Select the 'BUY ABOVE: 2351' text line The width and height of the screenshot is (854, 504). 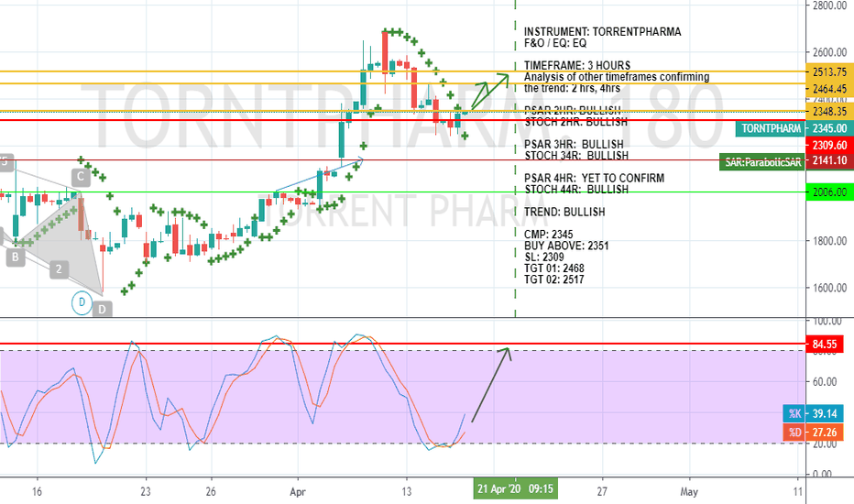[x=566, y=246]
